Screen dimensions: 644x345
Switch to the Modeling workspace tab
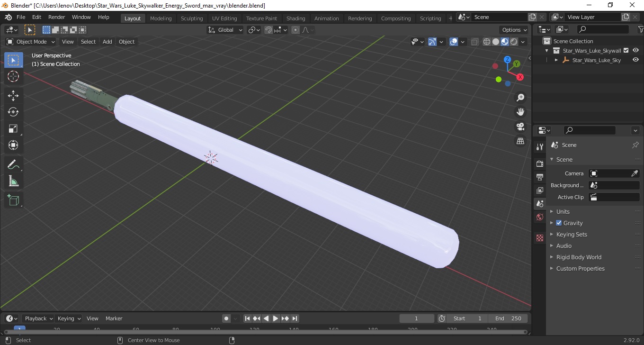pyautogui.click(x=161, y=18)
